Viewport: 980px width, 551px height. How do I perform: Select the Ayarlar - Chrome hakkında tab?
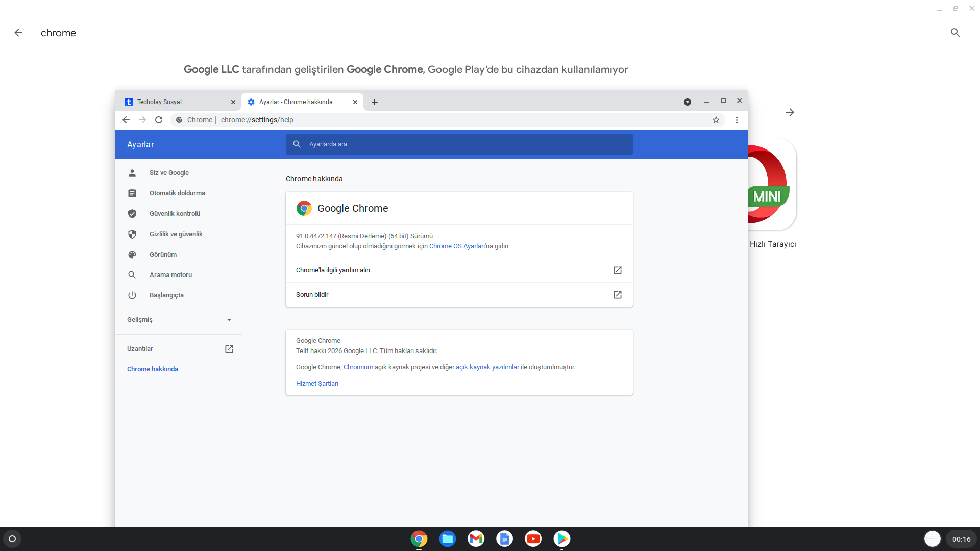click(x=302, y=102)
